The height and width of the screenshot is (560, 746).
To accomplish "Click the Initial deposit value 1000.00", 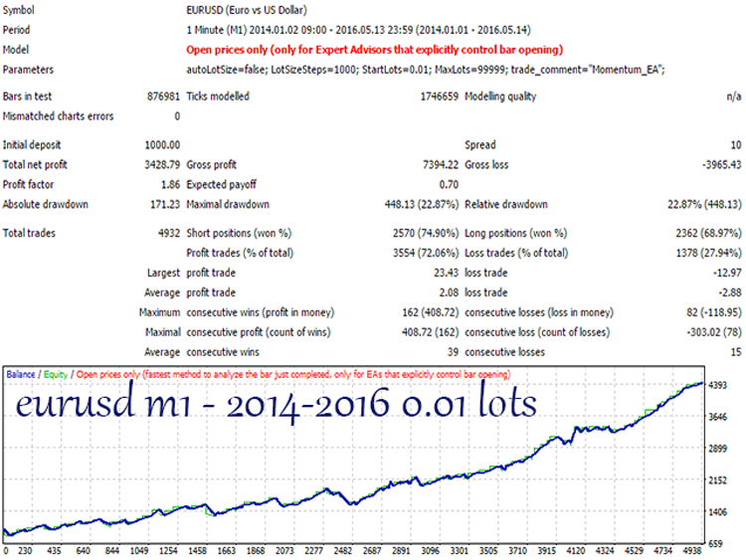I will tap(162, 145).
